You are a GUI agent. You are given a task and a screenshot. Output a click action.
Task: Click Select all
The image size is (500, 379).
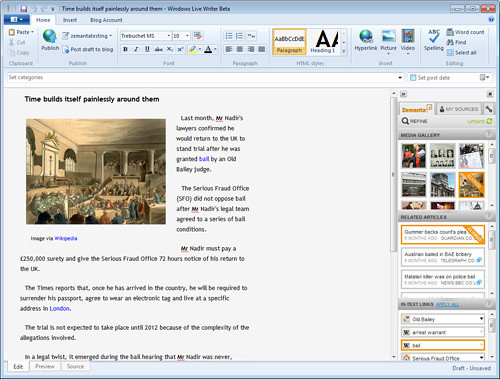(x=461, y=53)
